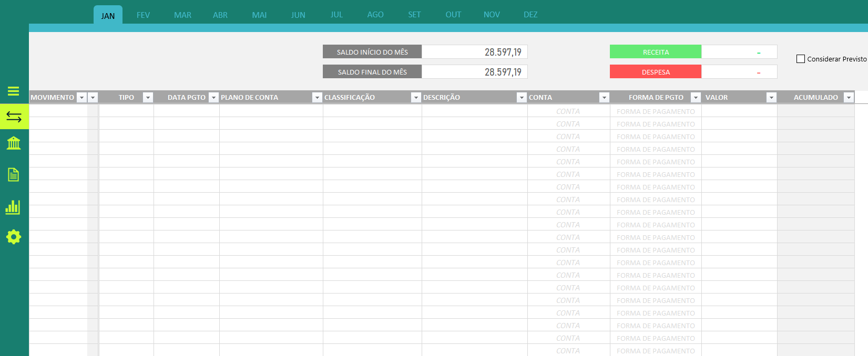Open the FORMA DE PGTO filter dropdown
The width and height of the screenshot is (868, 356).
click(696, 98)
